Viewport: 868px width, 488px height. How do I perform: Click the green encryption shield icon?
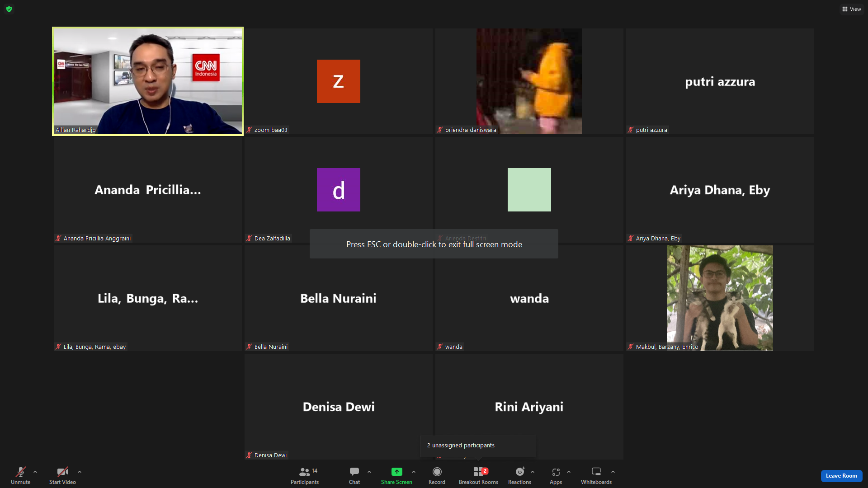point(9,9)
